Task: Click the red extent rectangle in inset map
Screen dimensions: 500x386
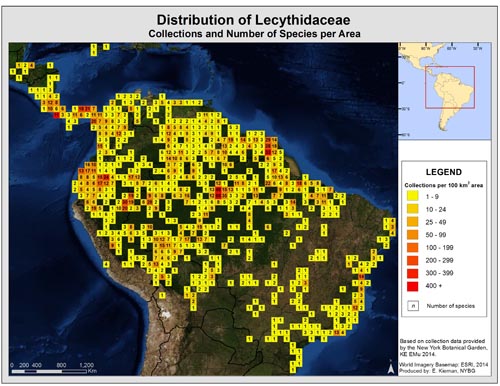Action: click(450, 87)
